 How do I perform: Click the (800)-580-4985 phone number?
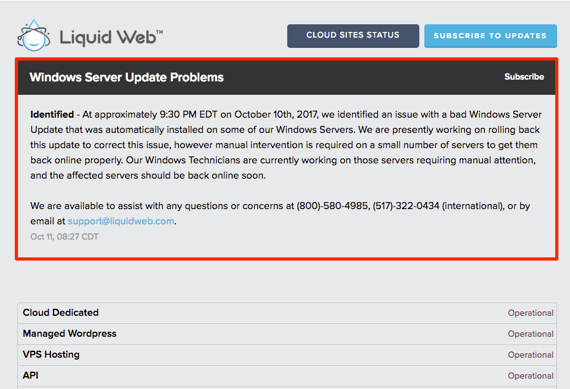[x=332, y=206]
